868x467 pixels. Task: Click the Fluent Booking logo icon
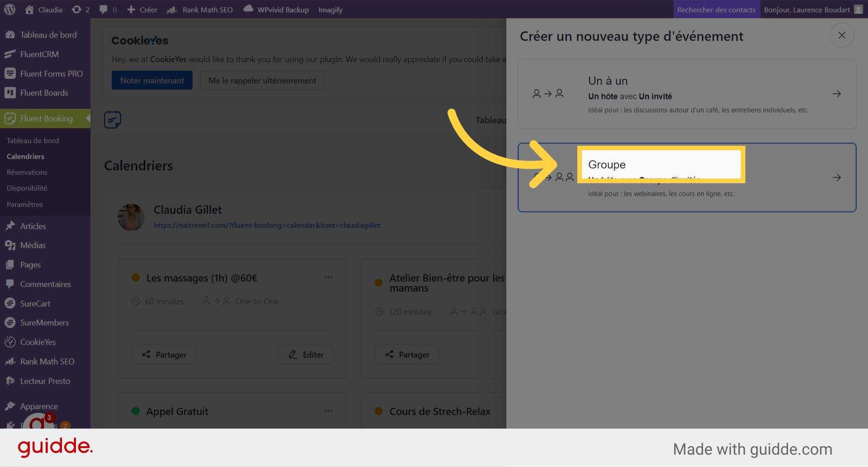113,120
